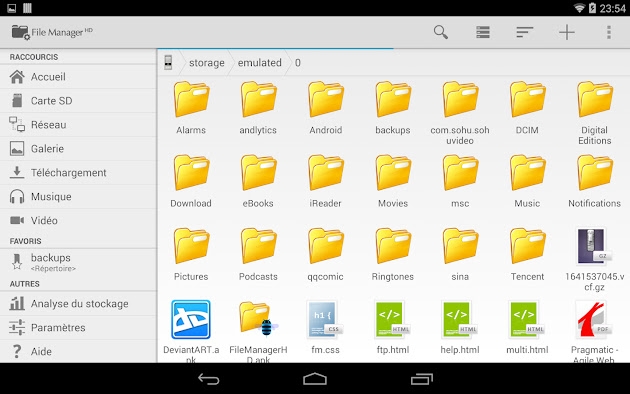This screenshot has height=394, width=630.
Task: Open the Alarms folder
Action: pos(191,108)
